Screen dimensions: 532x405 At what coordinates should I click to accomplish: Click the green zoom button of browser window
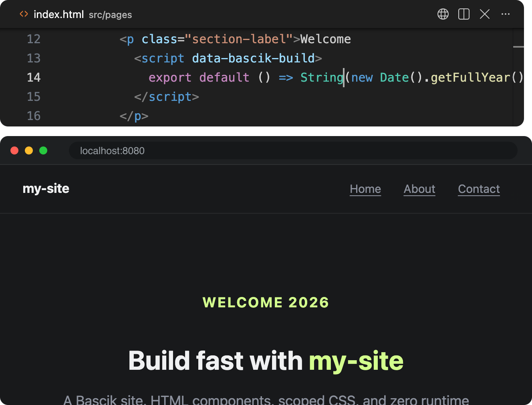pyautogui.click(x=43, y=150)
